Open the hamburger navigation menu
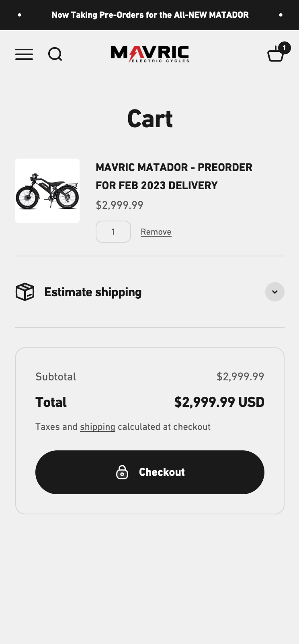Viewport: 299px width, 644px height. [24, 54]
